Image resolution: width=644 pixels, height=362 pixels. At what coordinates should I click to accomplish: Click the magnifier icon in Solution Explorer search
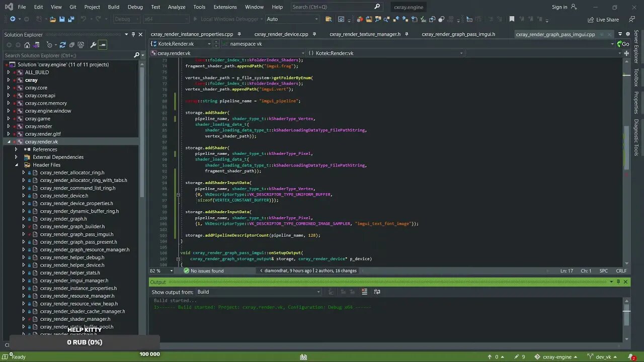click(x=136, y=55)
